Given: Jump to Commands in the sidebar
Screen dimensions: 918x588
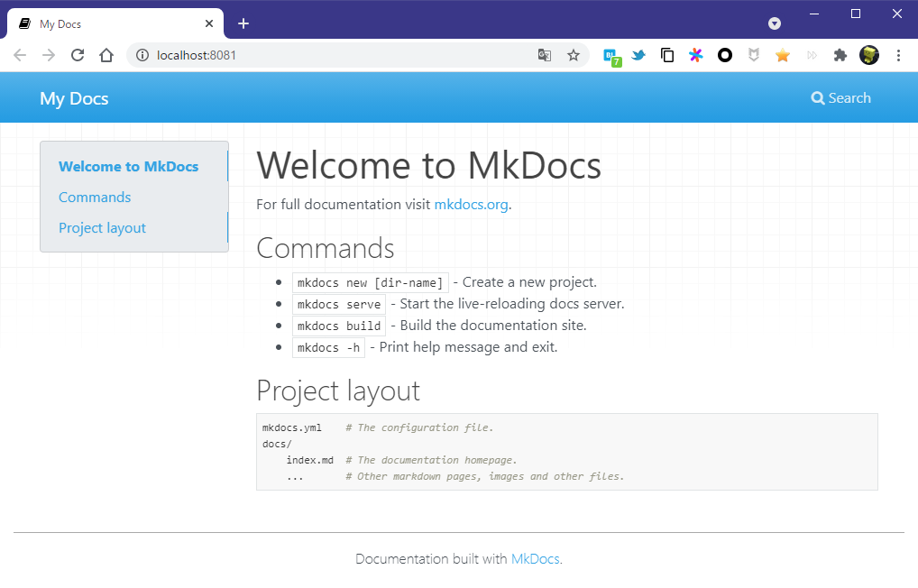Looking at the screenshot, I should (95, 198).
